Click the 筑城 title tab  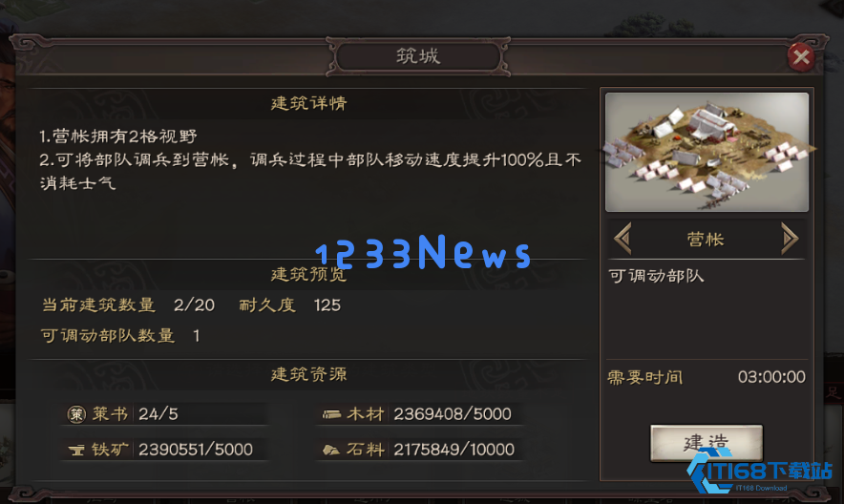click(418, 56)
